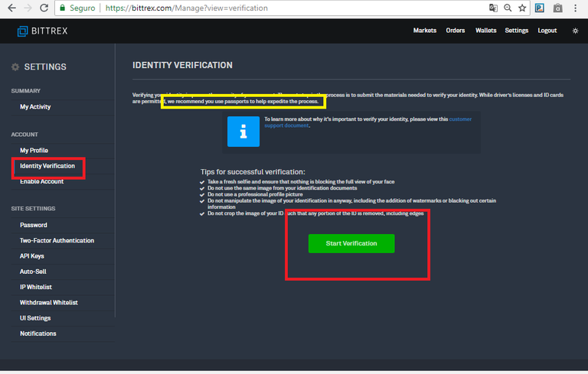Click the Start Verification button

(351, 243)
